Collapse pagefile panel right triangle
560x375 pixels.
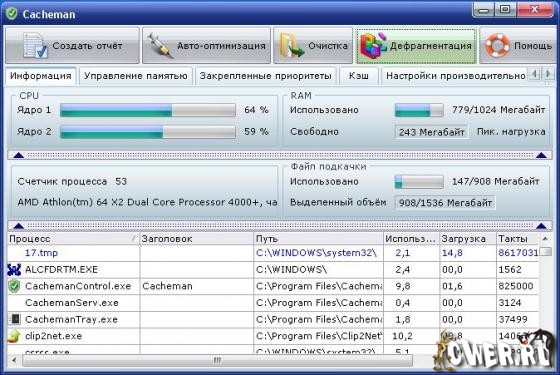coord(541,226)
